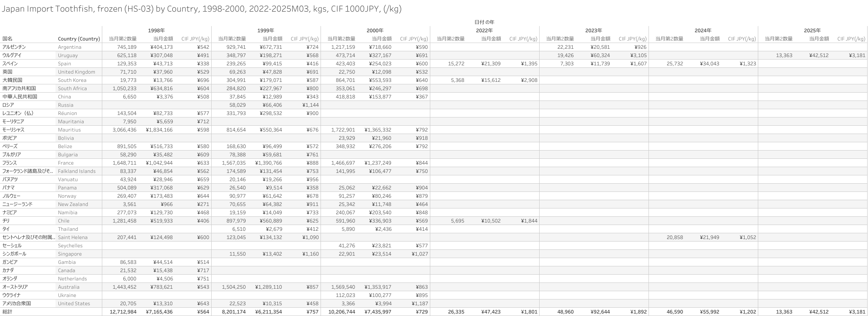Viewport: 868px width, 316px height.
Task: Select the Falkland Islands row label
Action: (x=77, y=171)
